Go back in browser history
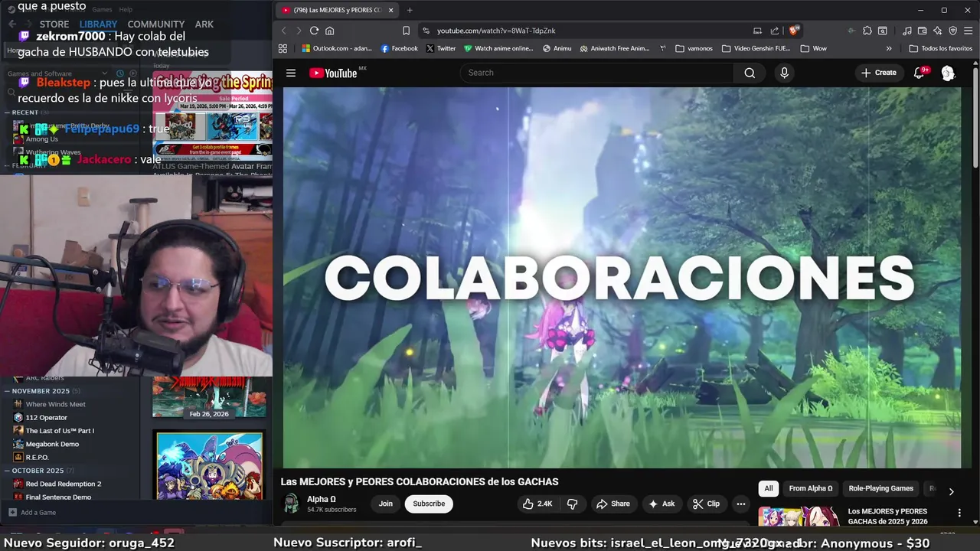The height and width of the screenshot is (551, 980). point(283,31)
